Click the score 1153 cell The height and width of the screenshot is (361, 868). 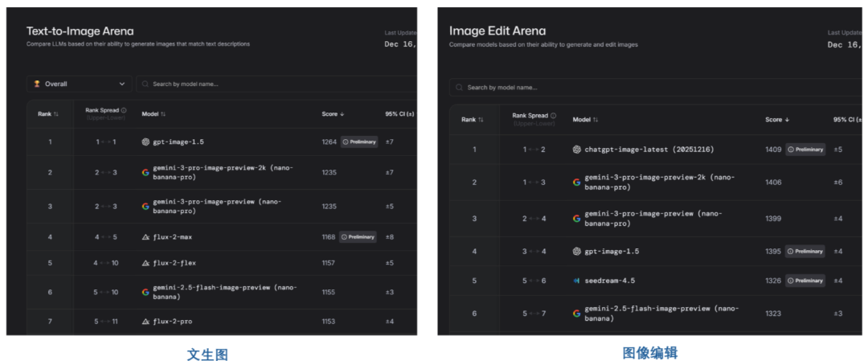pyautogui.click(x=328, y=321)
